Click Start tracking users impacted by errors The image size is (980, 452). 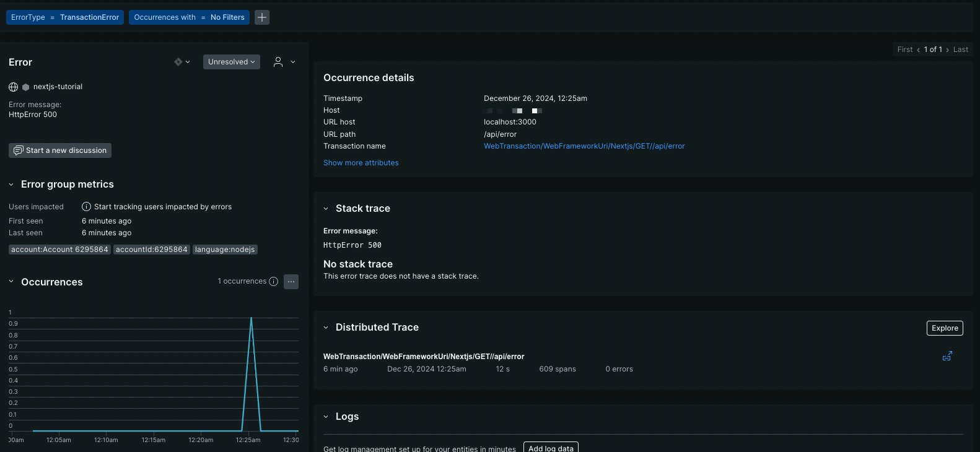pos(163,207)
